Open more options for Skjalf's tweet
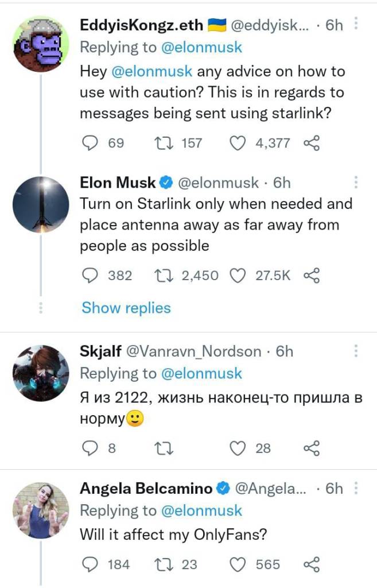377x588 pixels. click(356, 351)
